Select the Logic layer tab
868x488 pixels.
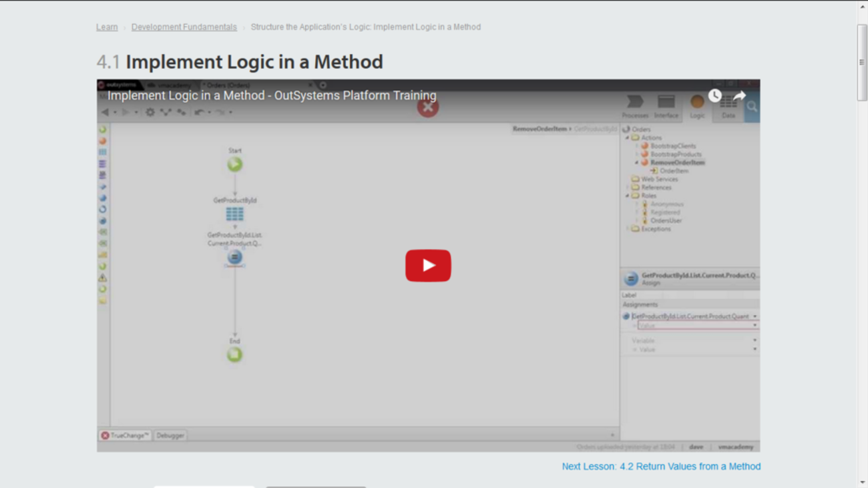[697, 106]
